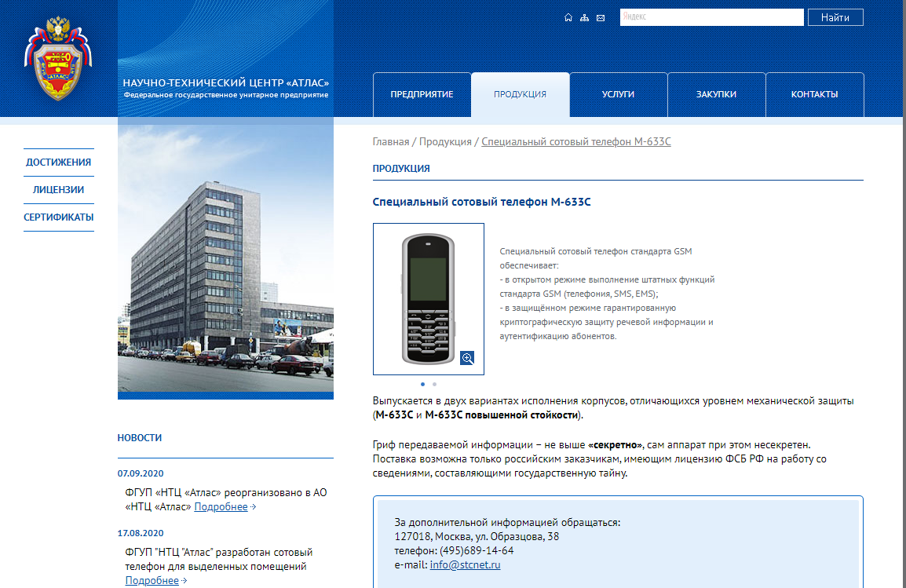This screenshot has height=588, width=906.
Task: Open the sitemap icon in header
Action: [584, 18]
